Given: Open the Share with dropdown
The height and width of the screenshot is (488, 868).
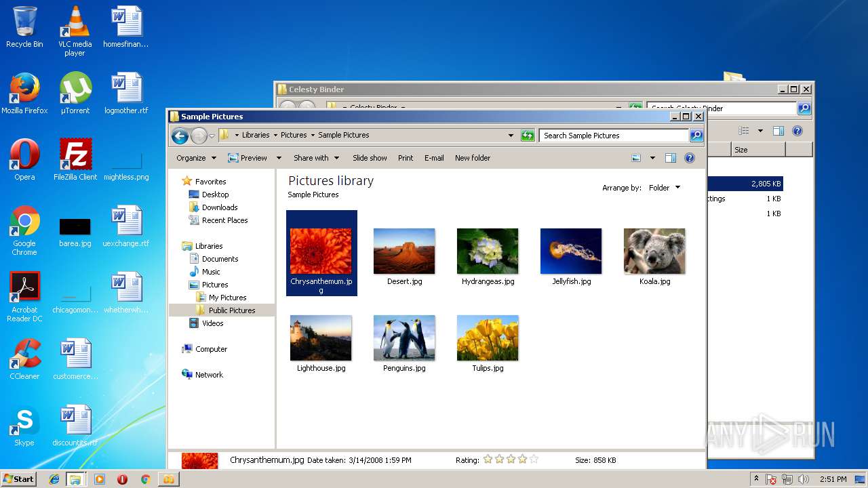Looking at the screenshot, I should (x=317, y=158).
